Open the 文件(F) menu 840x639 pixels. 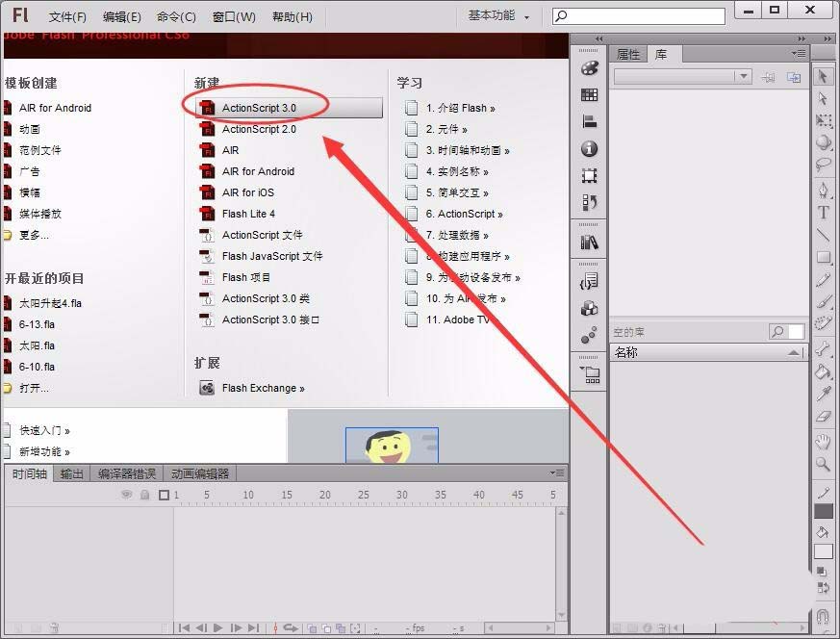67,17
